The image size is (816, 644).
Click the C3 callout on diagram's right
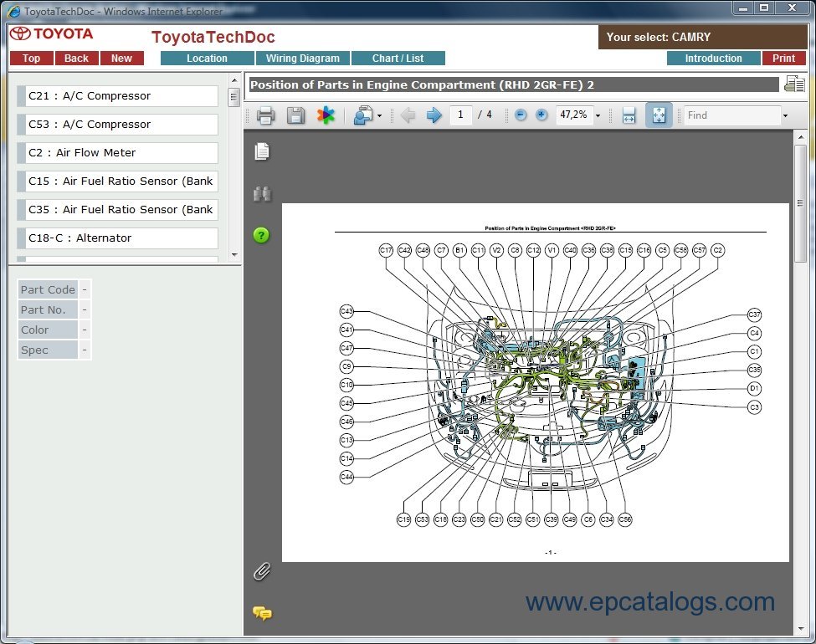(x=754, y=406)
